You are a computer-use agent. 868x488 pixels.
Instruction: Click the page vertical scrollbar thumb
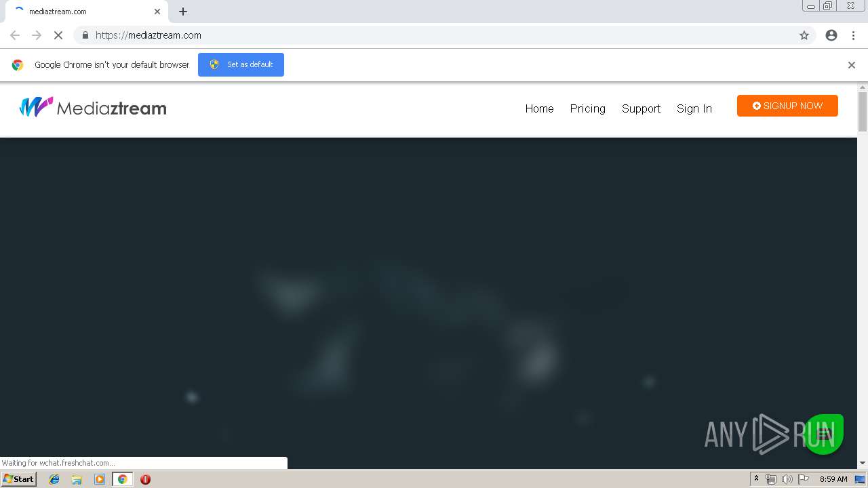[863, 112]
